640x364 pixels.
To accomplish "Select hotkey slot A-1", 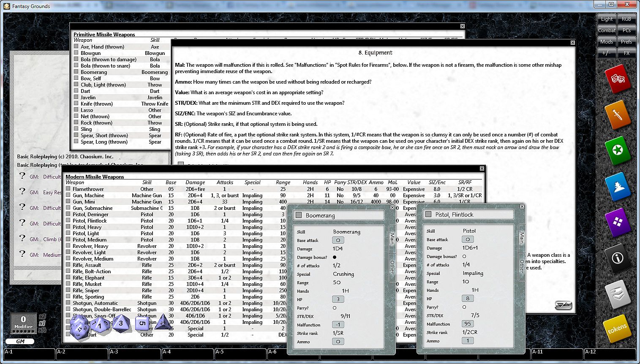I will pyautogui.click(x=30, y=354).
